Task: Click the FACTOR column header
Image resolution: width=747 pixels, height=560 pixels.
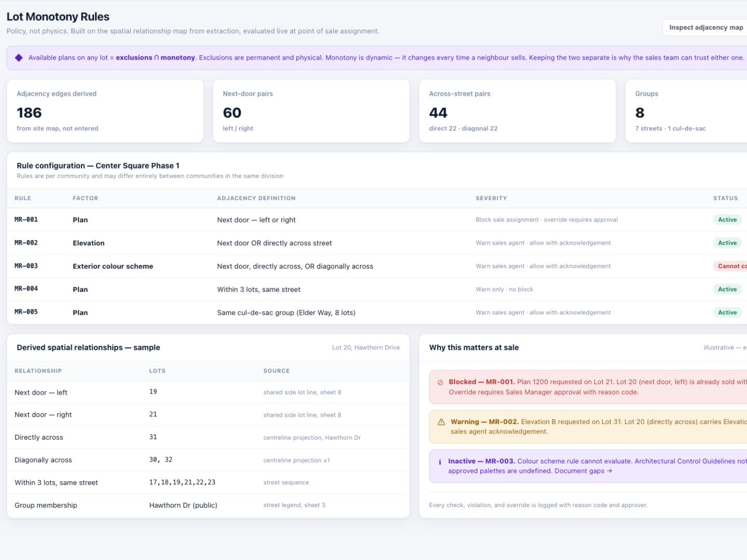Action: [x=86, y=198]
